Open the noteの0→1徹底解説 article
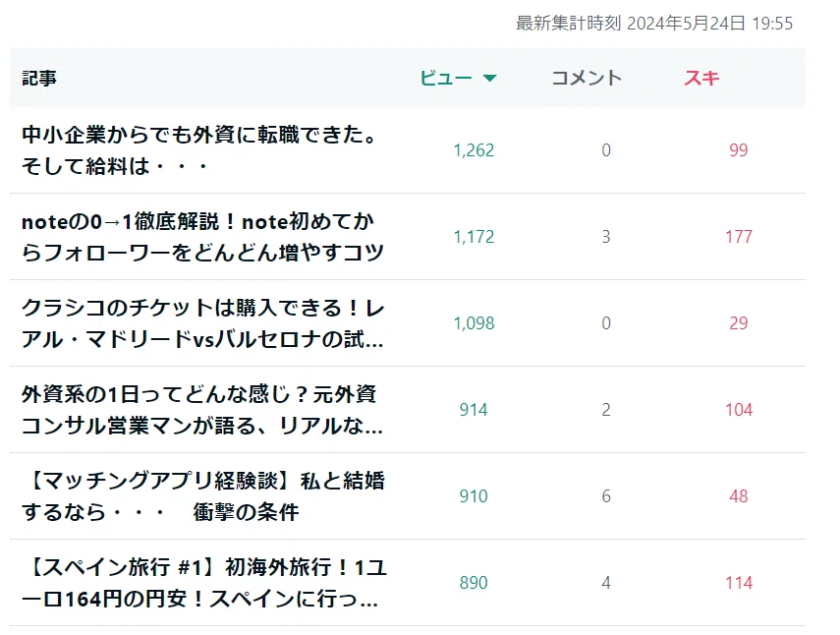This screenshot has height=635, width=840. pyautogui.click(x=202, y=237)
